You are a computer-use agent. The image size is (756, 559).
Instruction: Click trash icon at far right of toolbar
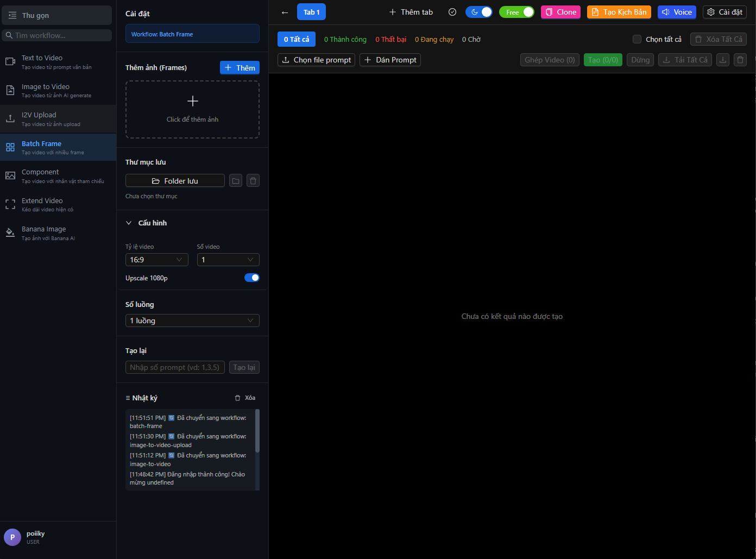coord(740,60)
